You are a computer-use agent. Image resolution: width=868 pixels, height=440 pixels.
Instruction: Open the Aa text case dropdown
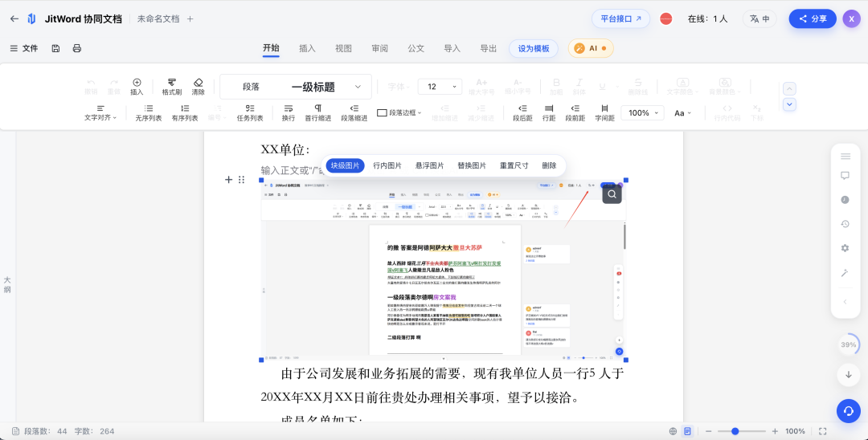682,112
